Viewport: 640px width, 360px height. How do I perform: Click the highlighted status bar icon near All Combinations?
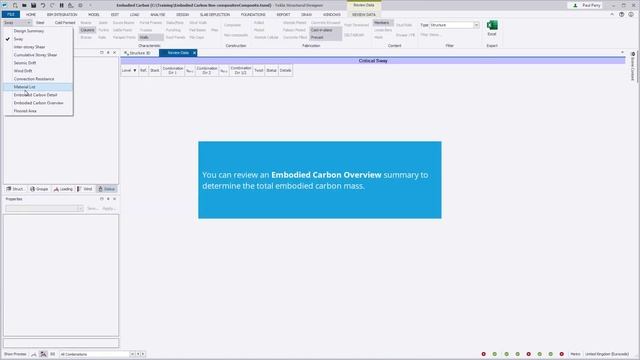(43, 354)
